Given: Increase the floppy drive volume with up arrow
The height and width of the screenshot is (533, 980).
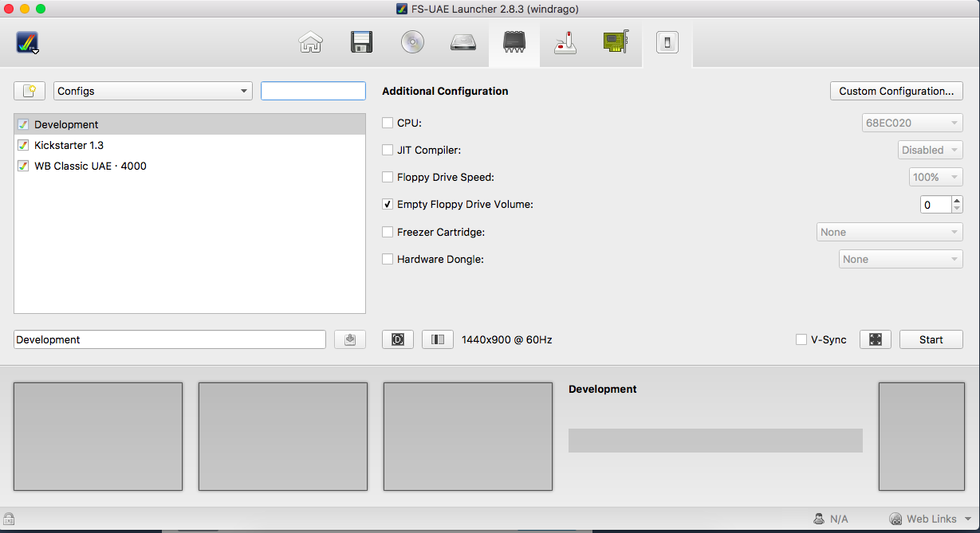Looking at the screenshot, I should pyautogui.click(x=957, y=200).
